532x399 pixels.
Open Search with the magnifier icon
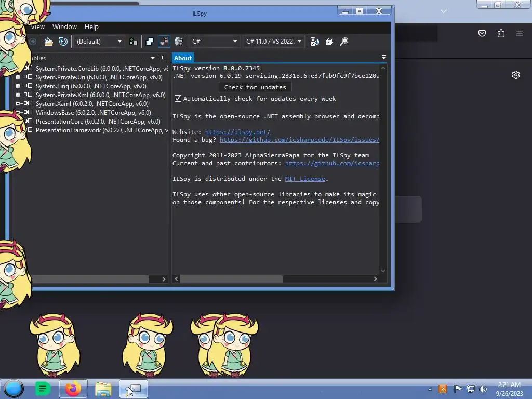coord(344,42)
